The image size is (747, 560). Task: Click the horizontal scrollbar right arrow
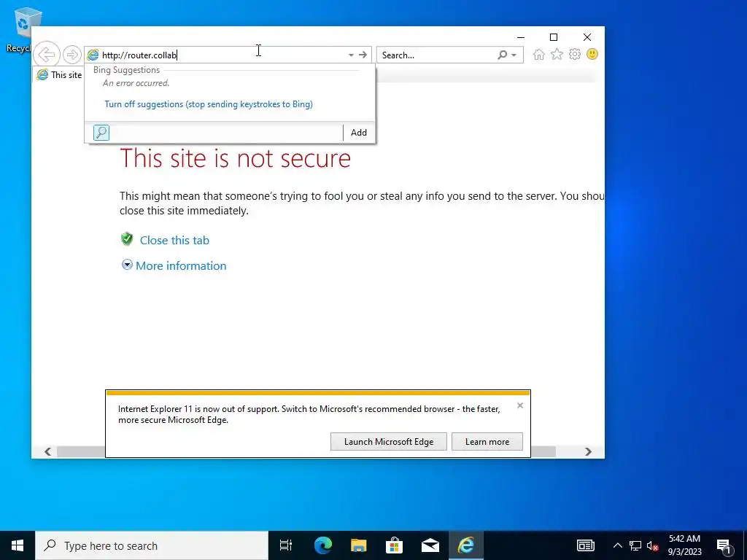click(x=589, y=451)
